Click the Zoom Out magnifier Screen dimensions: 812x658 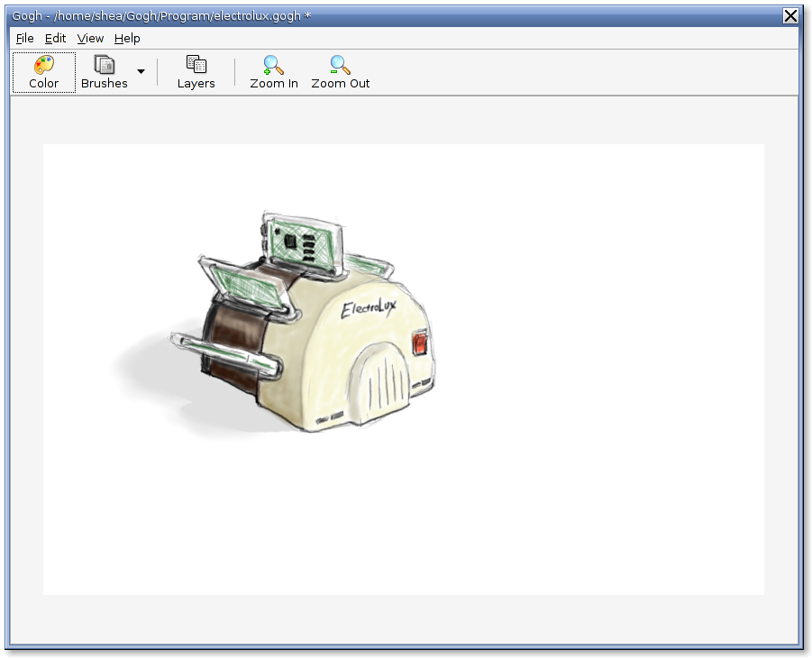click(x=341, y=72)
